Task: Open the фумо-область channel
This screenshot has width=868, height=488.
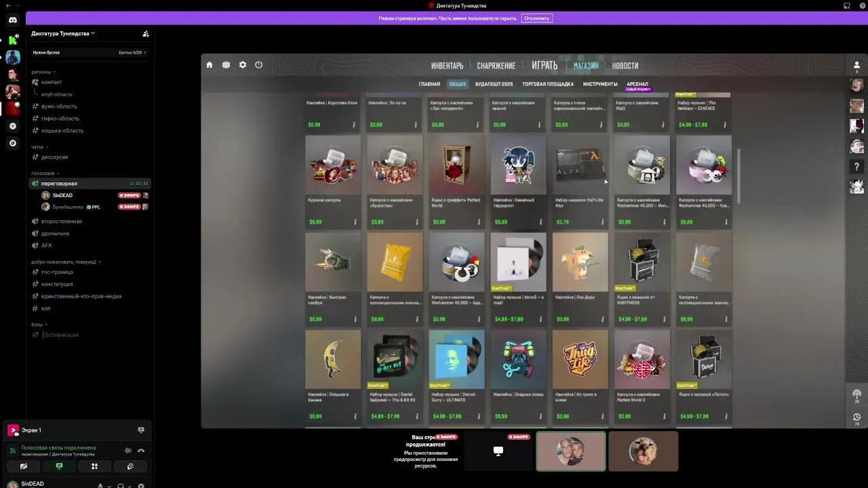Action: coord(59,106)
